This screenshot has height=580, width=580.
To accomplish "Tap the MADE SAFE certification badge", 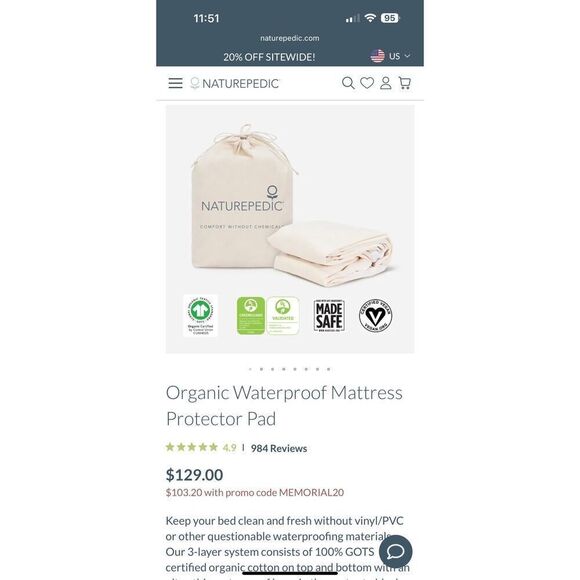I will (x=329, y=316).
